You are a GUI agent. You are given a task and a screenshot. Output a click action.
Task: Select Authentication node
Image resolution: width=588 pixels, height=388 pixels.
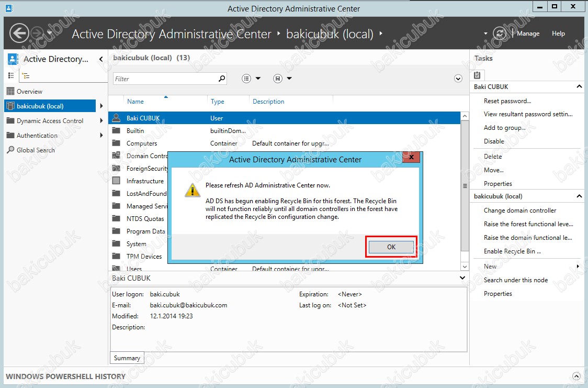point(37,136)
